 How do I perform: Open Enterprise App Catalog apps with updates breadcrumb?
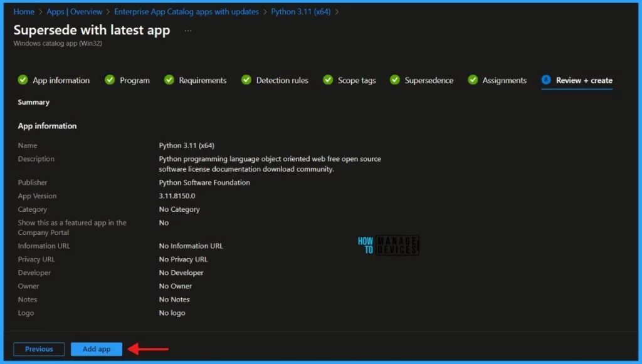[x=186, y=12]
